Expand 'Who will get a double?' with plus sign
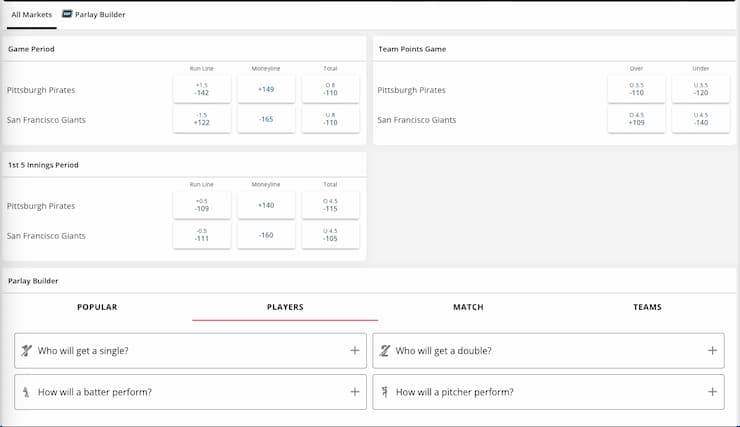Viewport: 740px width, 427px height. pos(712,351)
